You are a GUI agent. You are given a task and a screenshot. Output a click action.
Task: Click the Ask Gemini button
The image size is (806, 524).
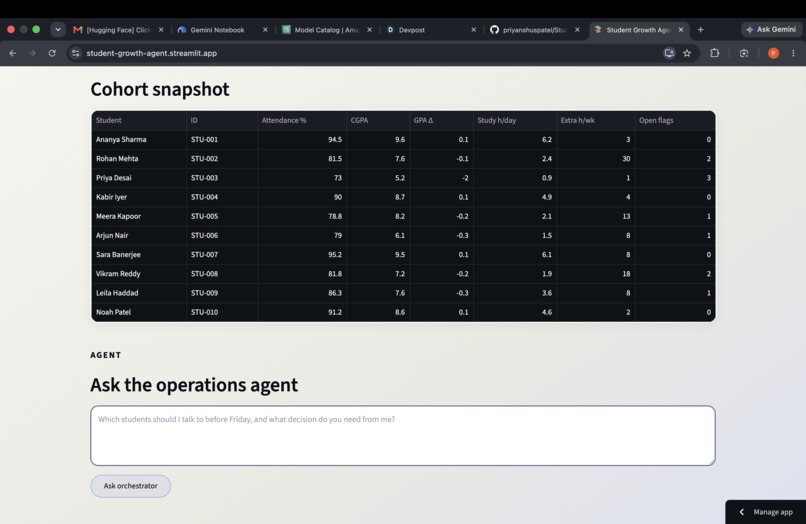771,30
